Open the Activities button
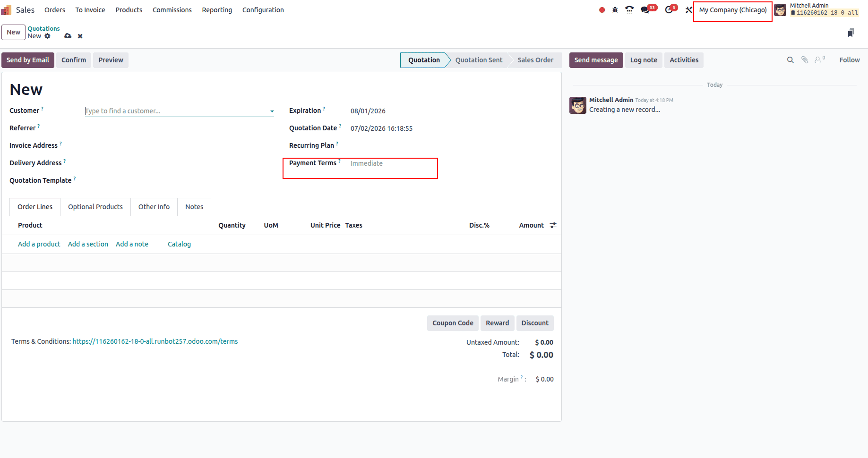Image resolution: width=868 pixels, height=458 pixels. click(684, 60)
